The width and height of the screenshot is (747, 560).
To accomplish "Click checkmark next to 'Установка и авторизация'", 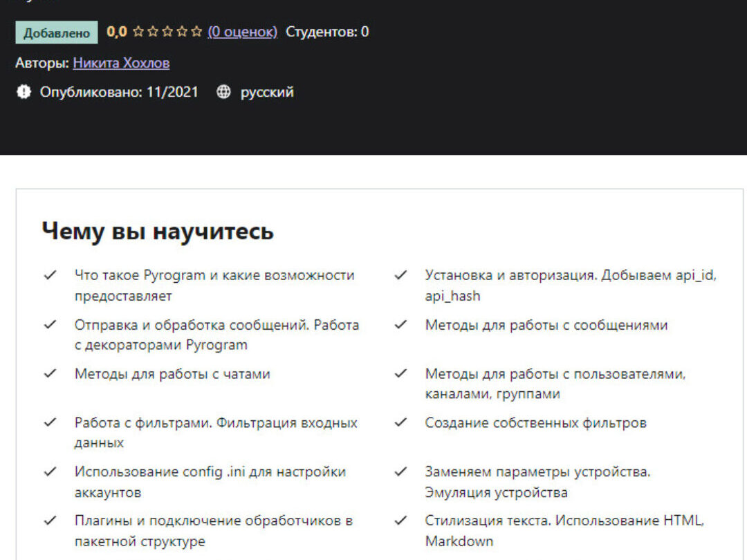I will 400,275.
